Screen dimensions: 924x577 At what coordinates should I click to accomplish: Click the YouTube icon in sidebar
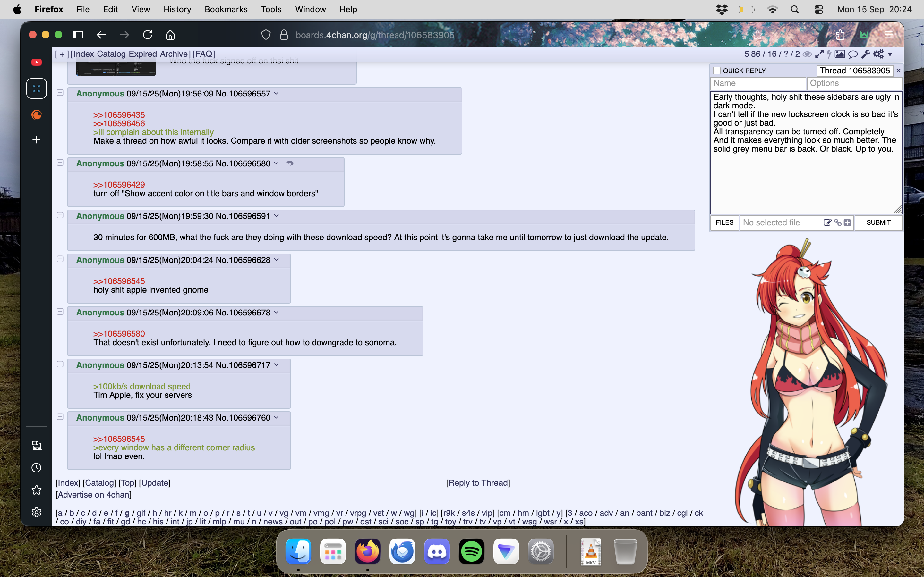37,62
